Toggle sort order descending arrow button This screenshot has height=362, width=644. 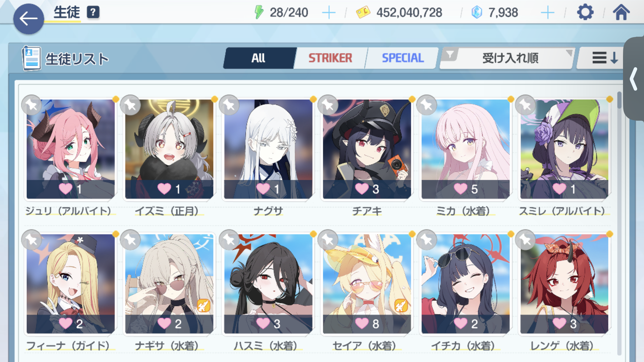[604, 58]
